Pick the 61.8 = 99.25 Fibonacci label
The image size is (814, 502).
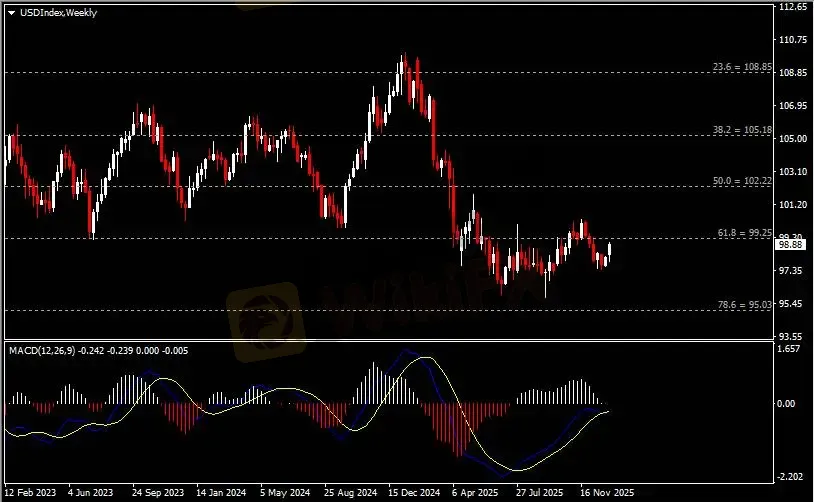point(744,232)
